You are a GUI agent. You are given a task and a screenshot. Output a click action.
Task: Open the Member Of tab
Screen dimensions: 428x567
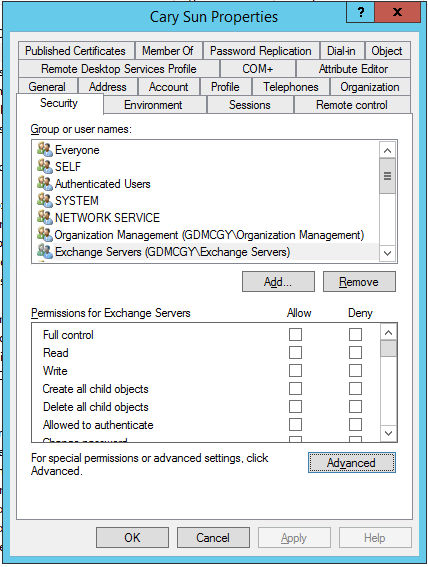pos(168,51)
